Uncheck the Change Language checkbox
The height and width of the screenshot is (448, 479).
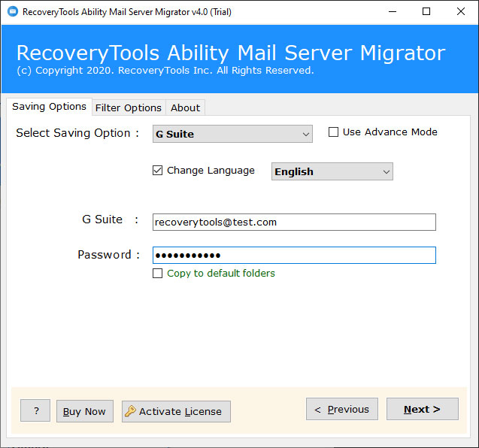point(158,170)
